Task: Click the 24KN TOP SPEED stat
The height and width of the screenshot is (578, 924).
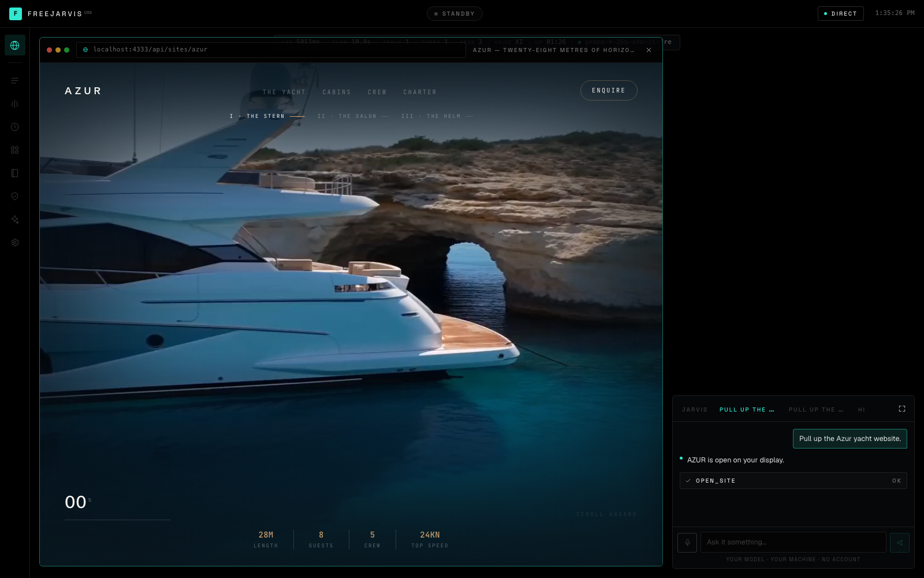Action: click(x=430, y=539)
